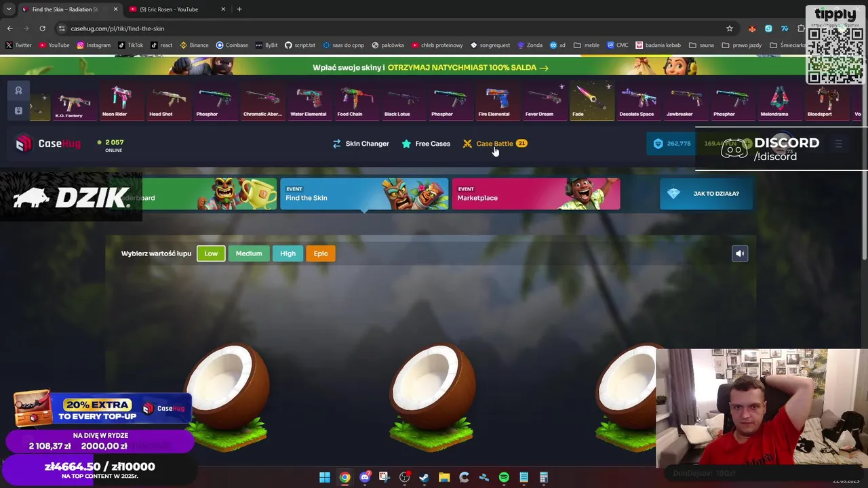This screenshot has height=488, width=868.
Task: Click the JAK TO DZIAŁA? button
Action: tap(706, 194)
